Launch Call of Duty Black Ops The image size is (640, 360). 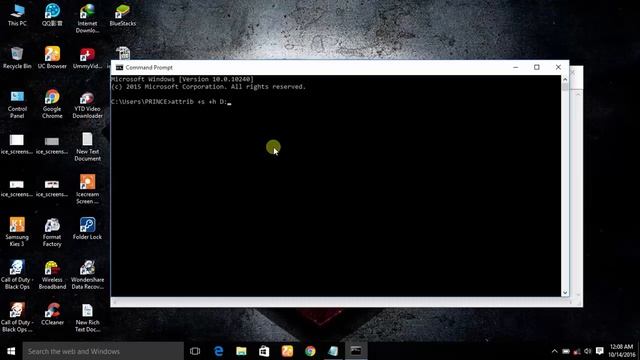coord(17,275)
